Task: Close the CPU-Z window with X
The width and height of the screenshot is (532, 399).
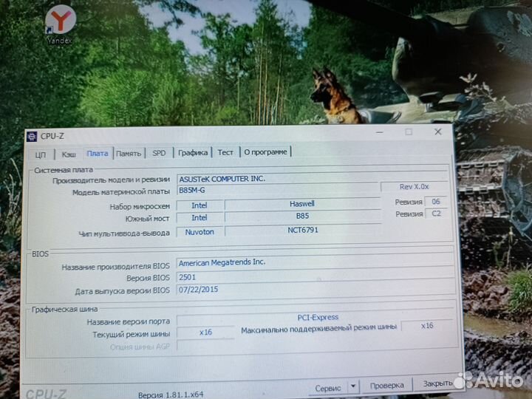Action: coord(438,132)
